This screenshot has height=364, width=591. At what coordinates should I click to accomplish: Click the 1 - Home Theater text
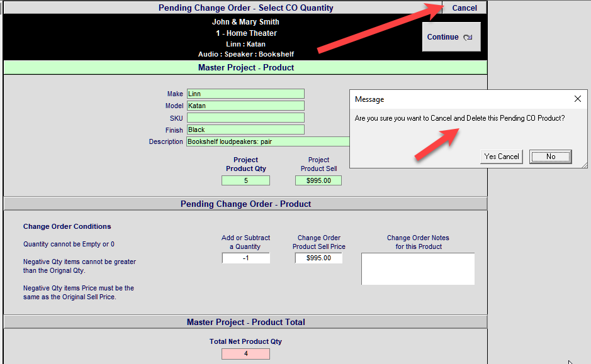coord(246,33)
